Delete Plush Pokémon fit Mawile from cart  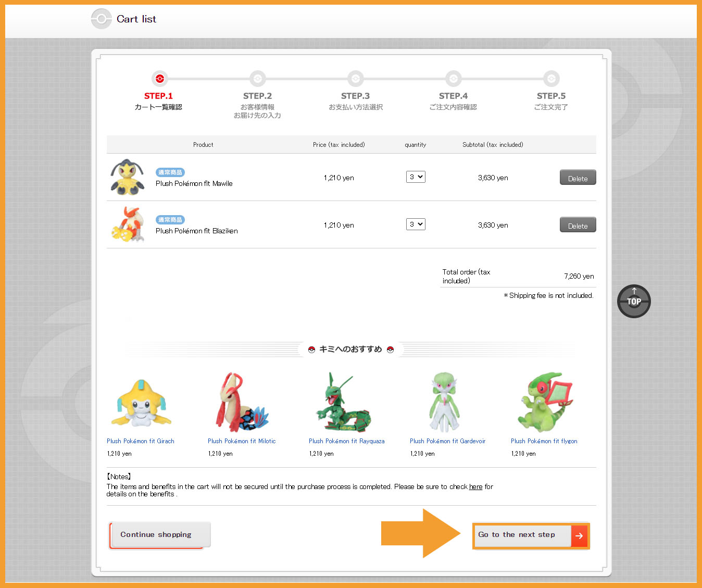[x=578, y=178]
